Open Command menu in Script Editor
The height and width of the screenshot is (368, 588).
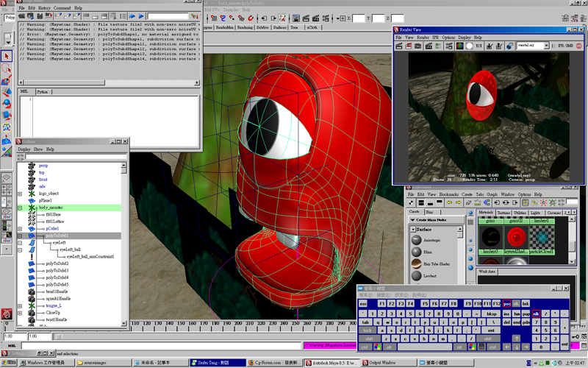pyautogui.click(x=62, y=8)
